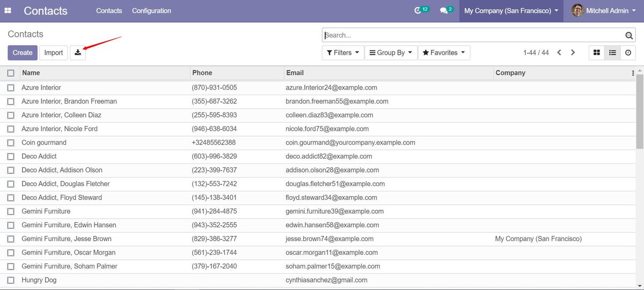This screenshot has width=644, height=290.
Task: Check the Azure Interior row checkbox
Action: (11, 87)
